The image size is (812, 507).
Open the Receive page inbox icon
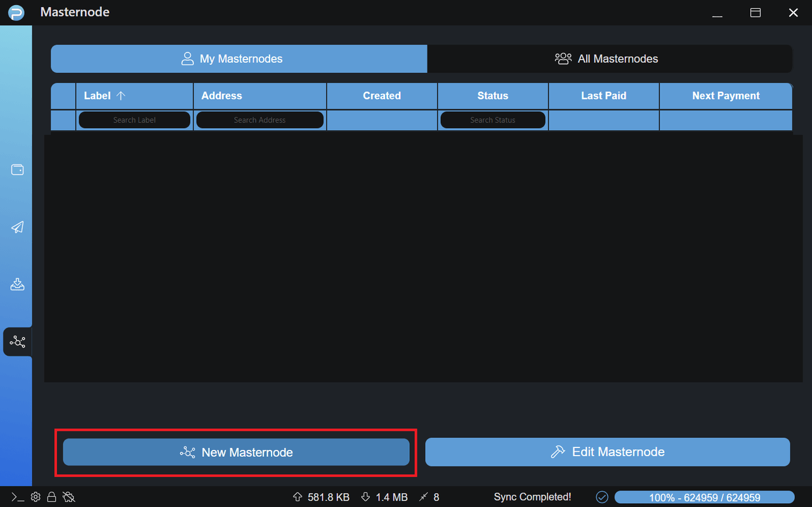(17, 284)
